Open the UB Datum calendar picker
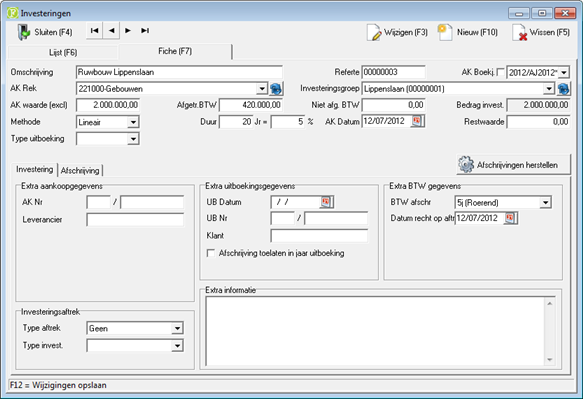The height and width of the screenshot is (399, 583). tap(326, 202)
